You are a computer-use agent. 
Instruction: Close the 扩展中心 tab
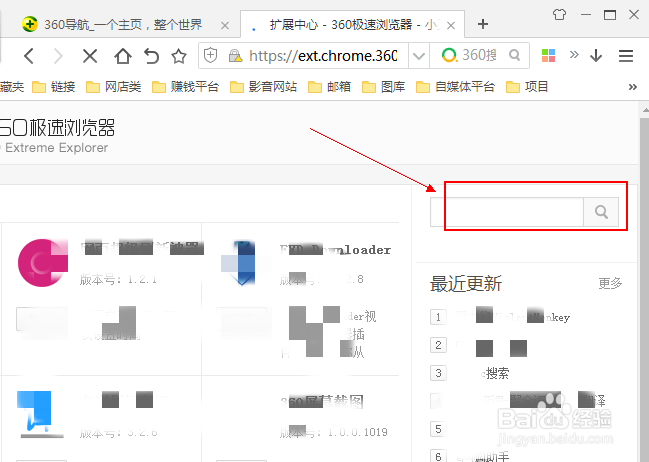(x=451, y=26)
